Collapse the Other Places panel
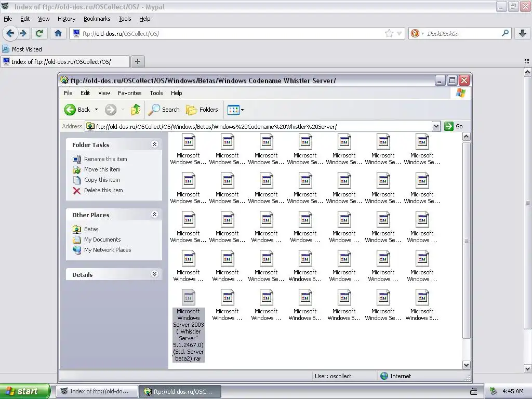 coord(154,215)
